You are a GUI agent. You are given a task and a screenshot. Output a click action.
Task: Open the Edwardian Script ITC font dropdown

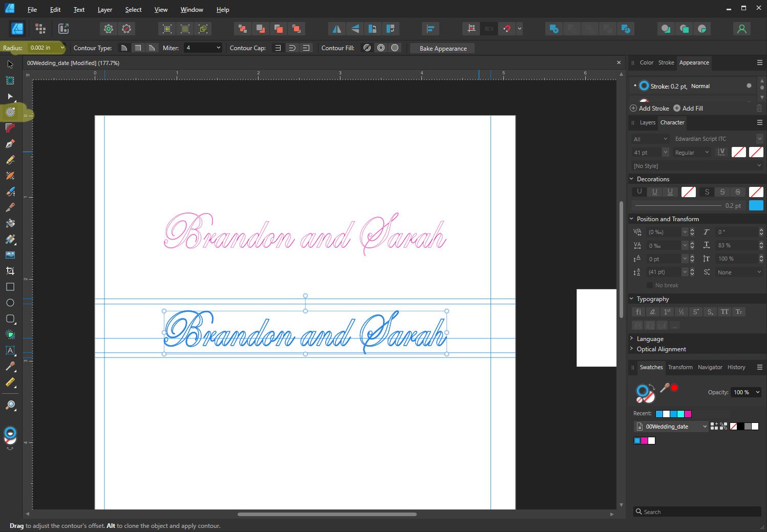point(759,139)
